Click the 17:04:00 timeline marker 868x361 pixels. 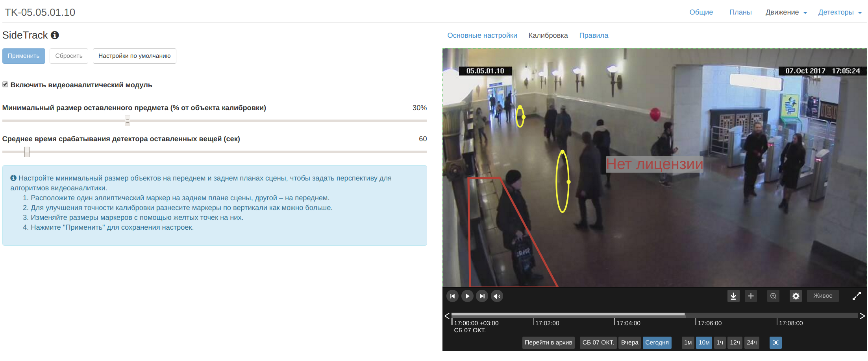tap(628, 323)
